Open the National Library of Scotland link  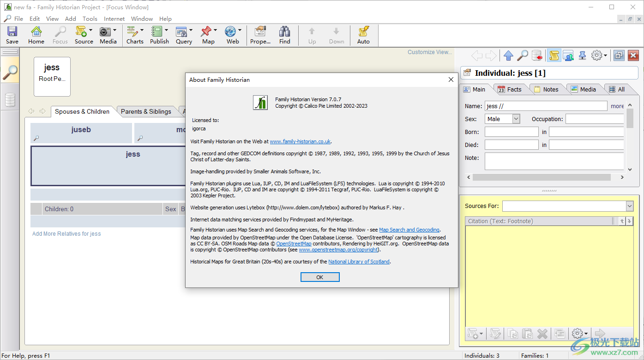[x=359, y=262]
